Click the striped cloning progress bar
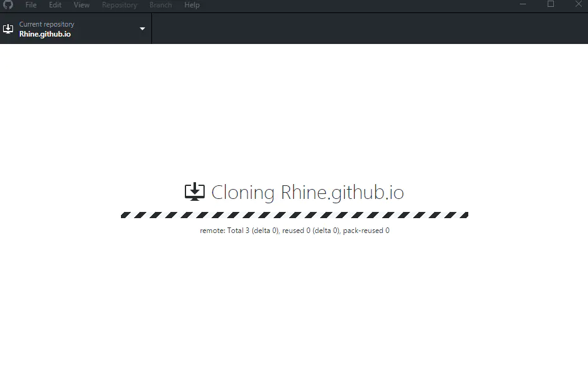The height and width of the screenshot is (383, 588). [x=295, y=215]
